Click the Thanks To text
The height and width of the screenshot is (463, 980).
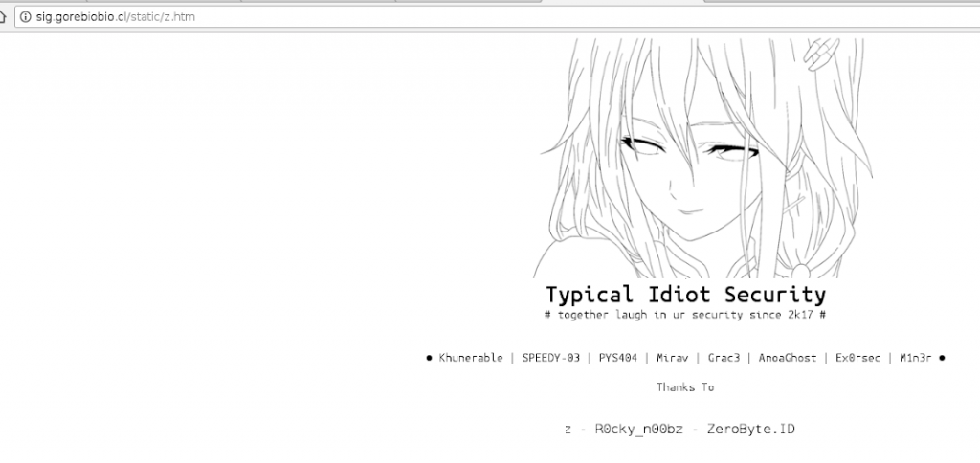(x=685, y=386)
